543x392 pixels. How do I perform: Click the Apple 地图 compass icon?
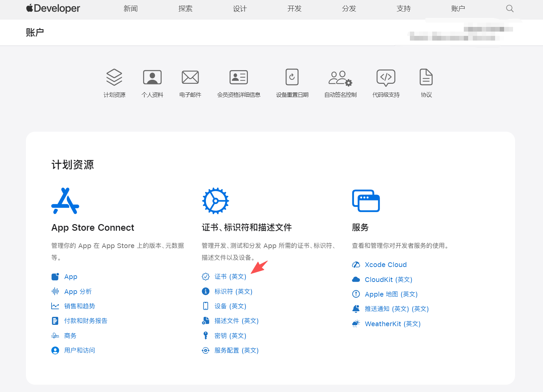pos(356,294)
